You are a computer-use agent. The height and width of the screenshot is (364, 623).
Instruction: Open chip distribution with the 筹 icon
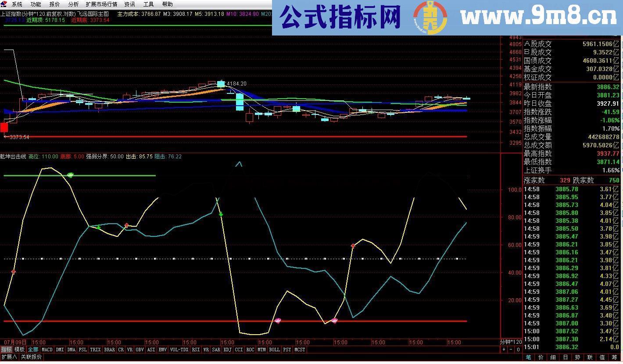614,357
